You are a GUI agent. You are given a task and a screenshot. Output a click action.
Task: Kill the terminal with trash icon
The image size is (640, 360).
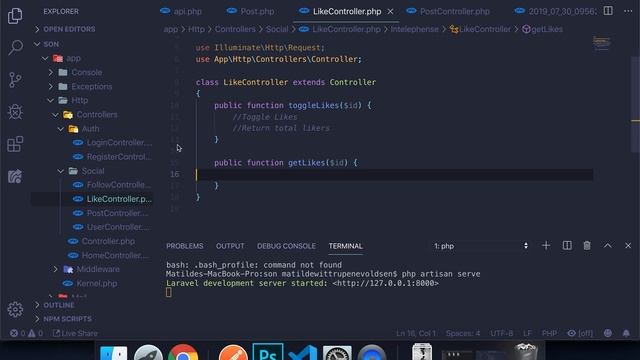pyautogui.click(x=587, y=246)
